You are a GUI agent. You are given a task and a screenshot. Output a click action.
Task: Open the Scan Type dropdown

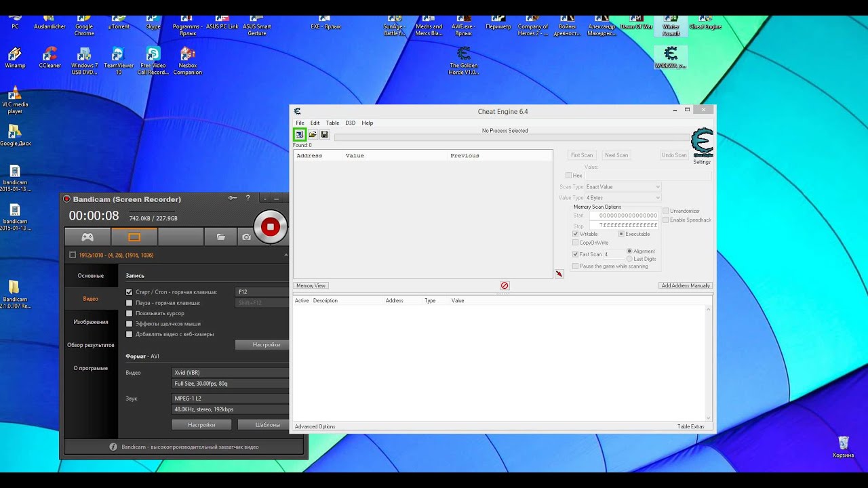[623, 186]
